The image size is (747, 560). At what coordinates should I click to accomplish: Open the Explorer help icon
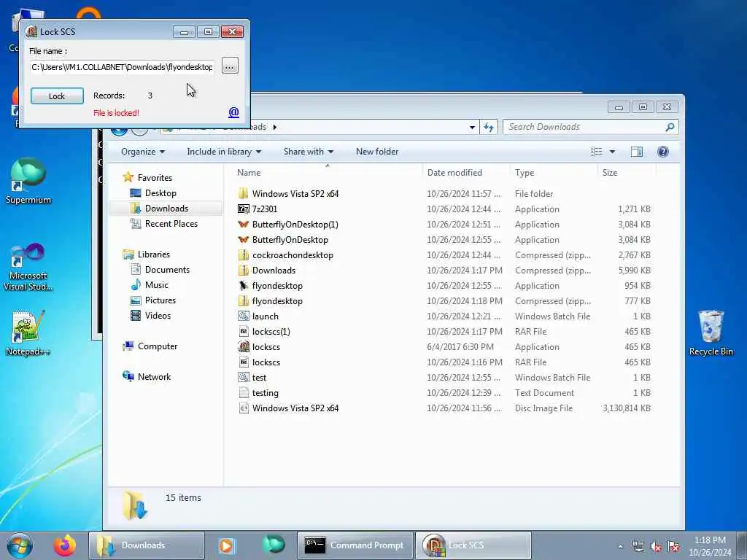(x=662, y=152)
